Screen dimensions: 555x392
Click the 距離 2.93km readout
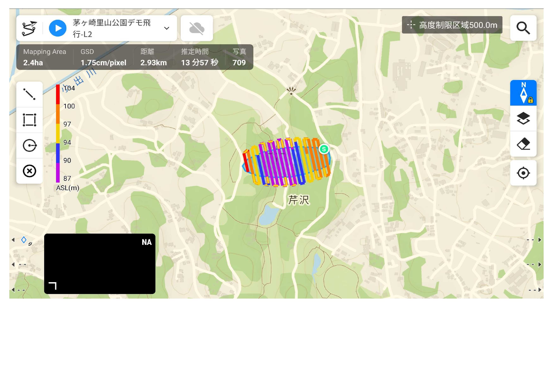pos(154,57)
